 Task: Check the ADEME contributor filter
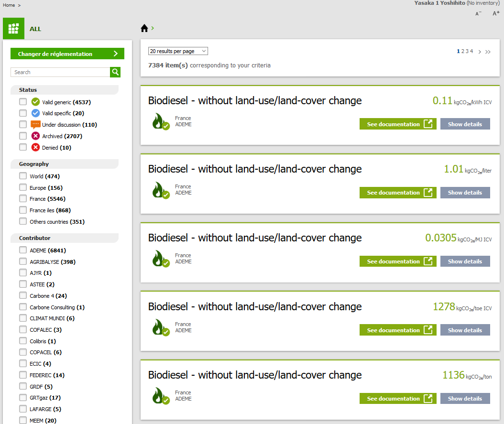(23, 250)
